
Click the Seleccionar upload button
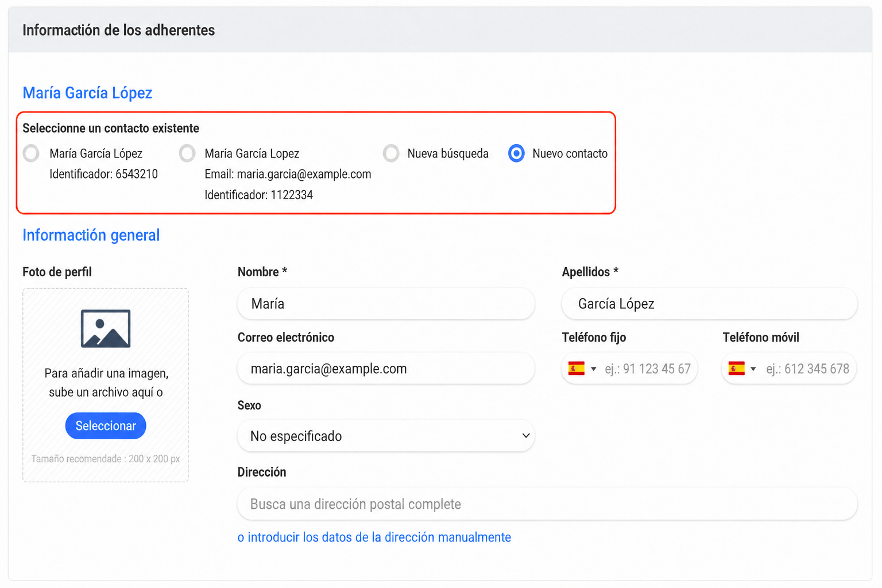106,425
